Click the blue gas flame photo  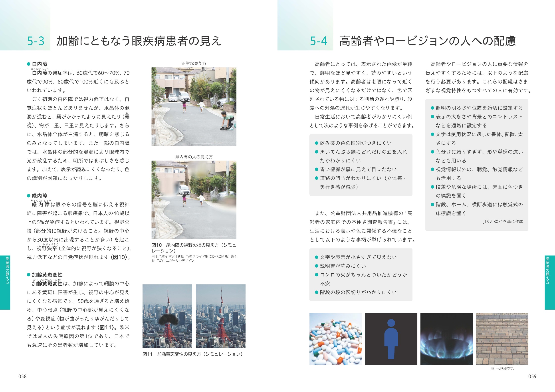pos(446,339)
